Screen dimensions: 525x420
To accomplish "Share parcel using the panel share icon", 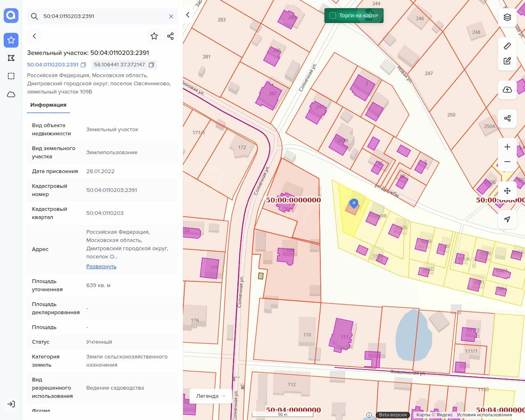I will point(171,36).
